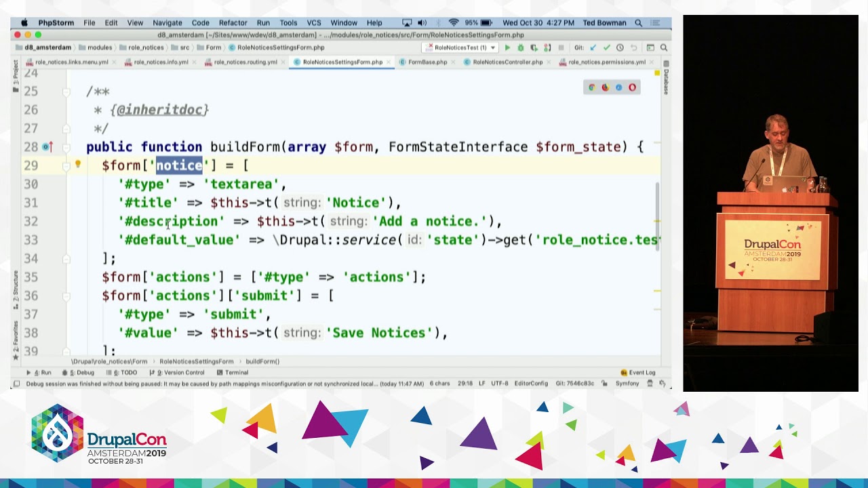Viewport: 868px width, 488px height.
Task: Click the selected word notice on line 29
Action: 179,165
